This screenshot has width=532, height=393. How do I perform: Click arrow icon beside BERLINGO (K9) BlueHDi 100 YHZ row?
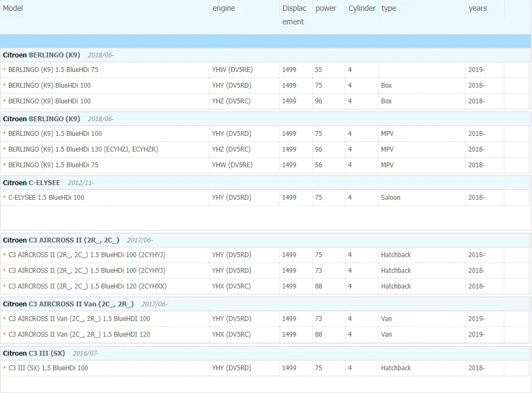[4, 101]
